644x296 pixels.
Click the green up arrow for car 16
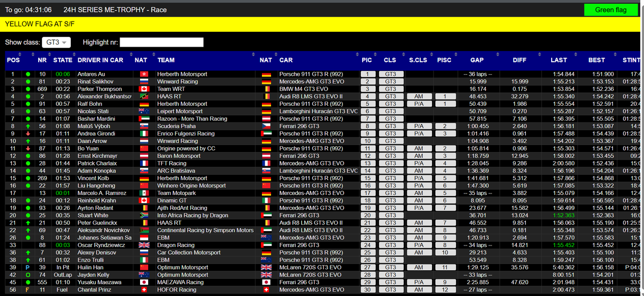27,141
